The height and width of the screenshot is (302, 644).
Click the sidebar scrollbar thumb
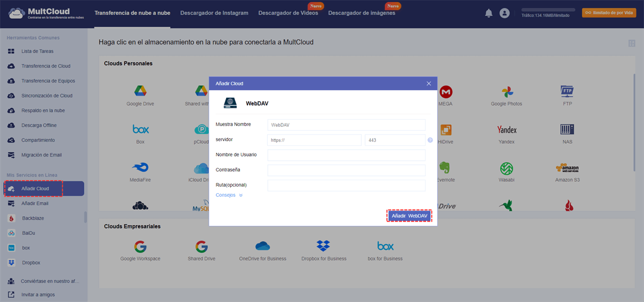coord(85,217)
